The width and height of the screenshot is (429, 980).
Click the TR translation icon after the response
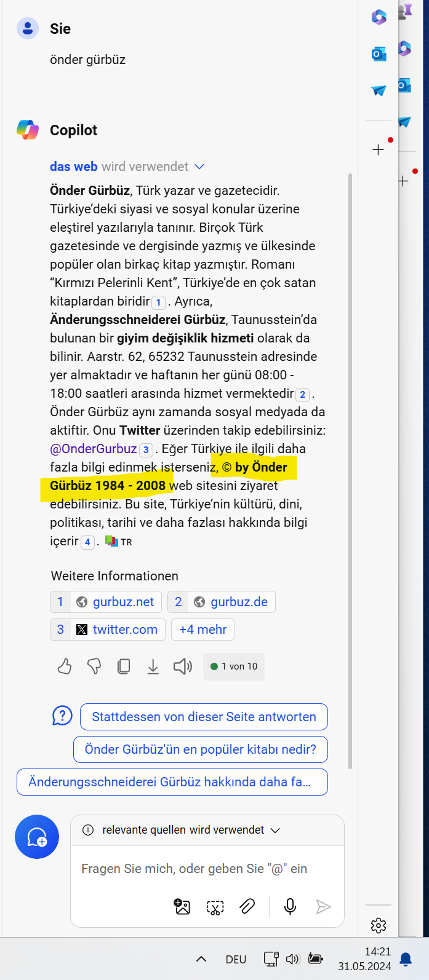[118, 542]
